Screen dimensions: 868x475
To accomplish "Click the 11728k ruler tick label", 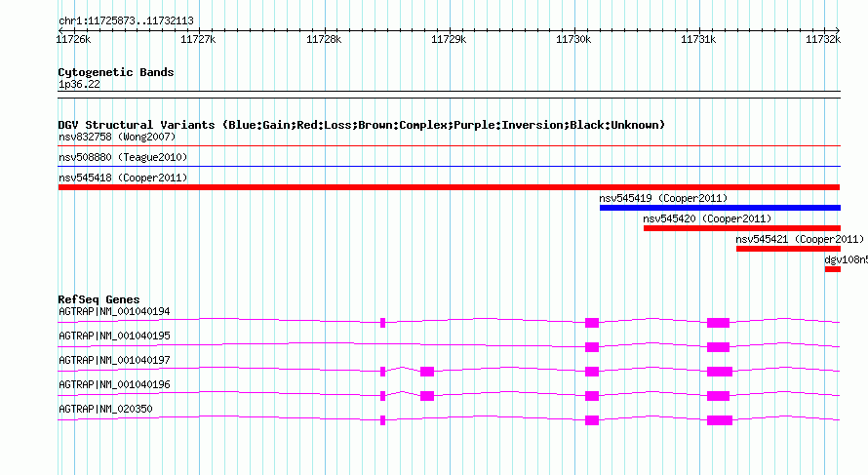I will click(324, 39).
